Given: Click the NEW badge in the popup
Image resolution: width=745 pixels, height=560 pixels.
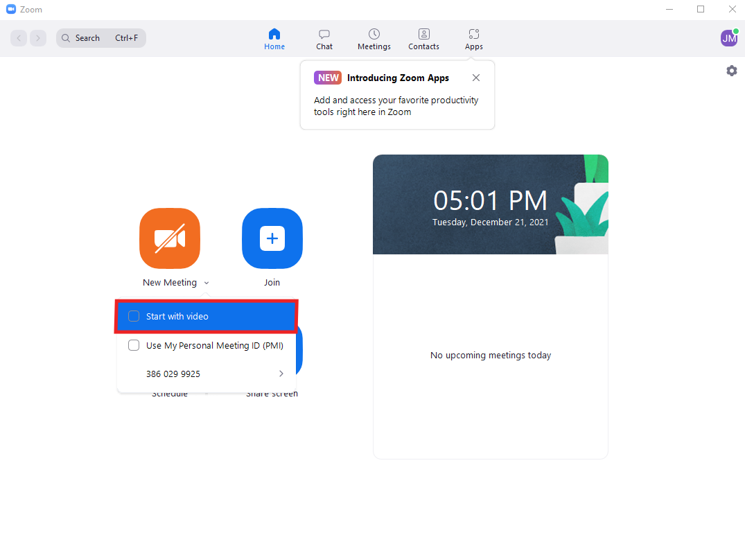Looking at the screenshot, I should point(328,78).
